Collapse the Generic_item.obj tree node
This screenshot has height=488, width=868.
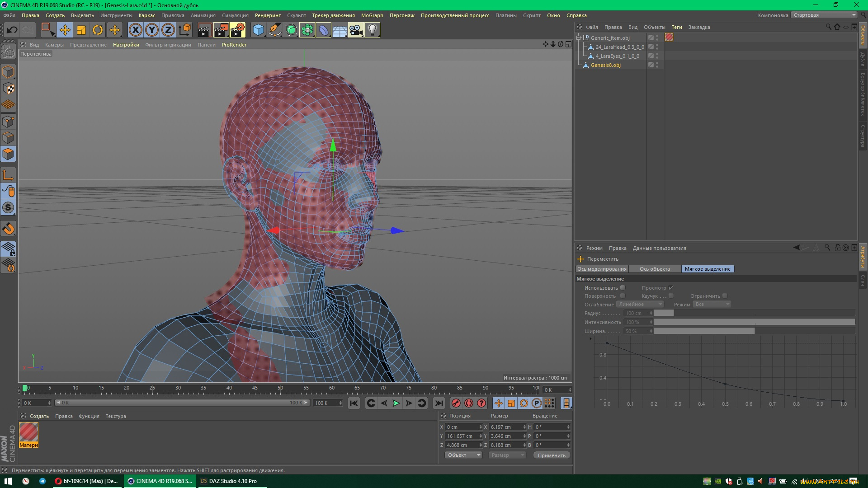coord(578,38)
